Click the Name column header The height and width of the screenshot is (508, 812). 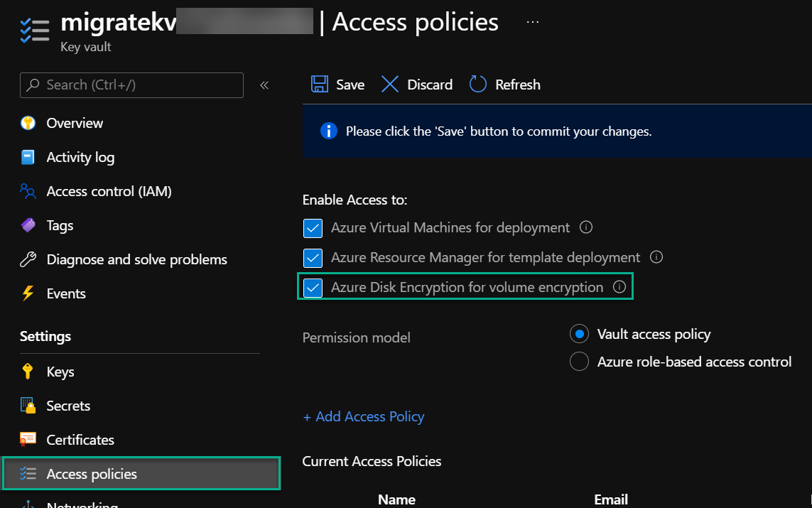(396, 499)
